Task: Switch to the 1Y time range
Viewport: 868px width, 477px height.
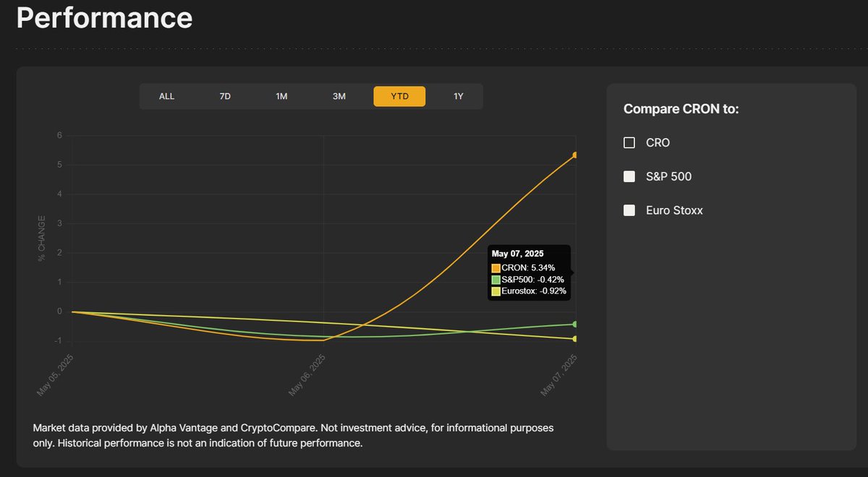Action: coord(456,95)
